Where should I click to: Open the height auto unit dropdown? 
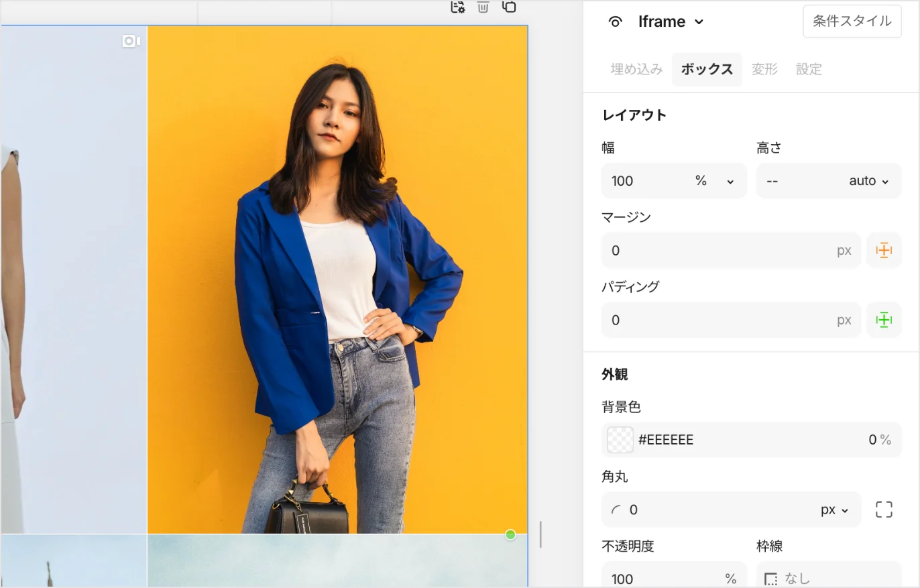868,180
